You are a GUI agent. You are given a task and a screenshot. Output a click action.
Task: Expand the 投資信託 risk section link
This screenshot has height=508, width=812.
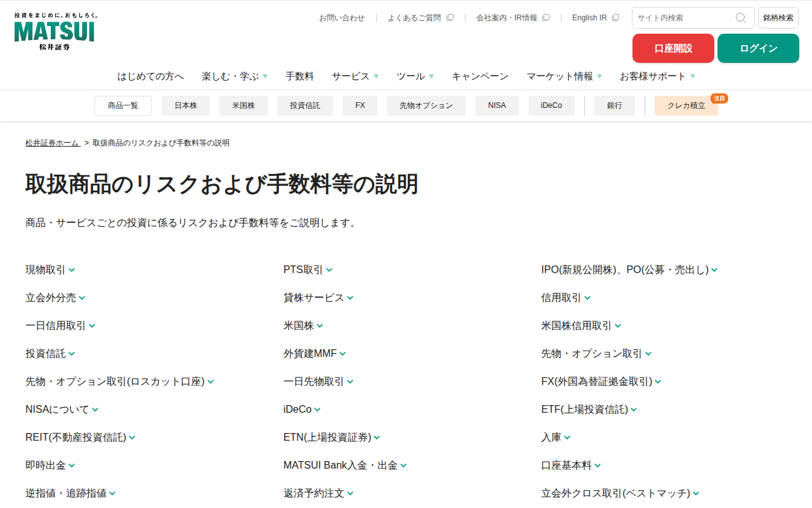(x=50, y=354)
